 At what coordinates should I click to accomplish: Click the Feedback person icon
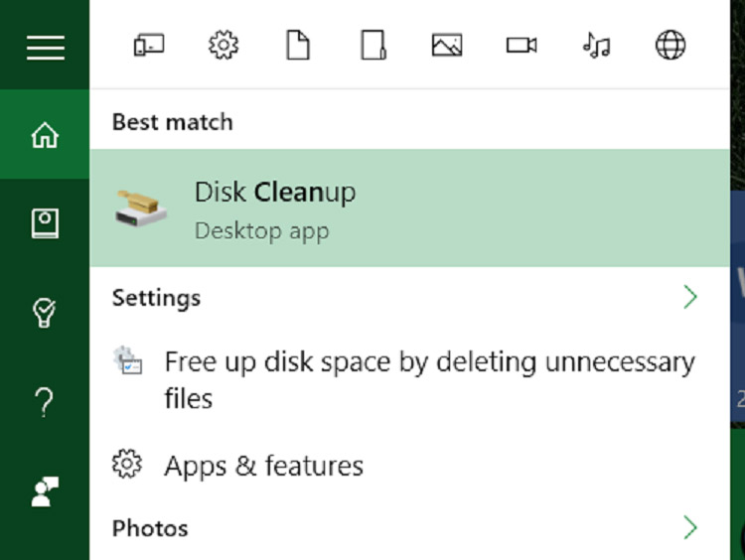(45, 491)
